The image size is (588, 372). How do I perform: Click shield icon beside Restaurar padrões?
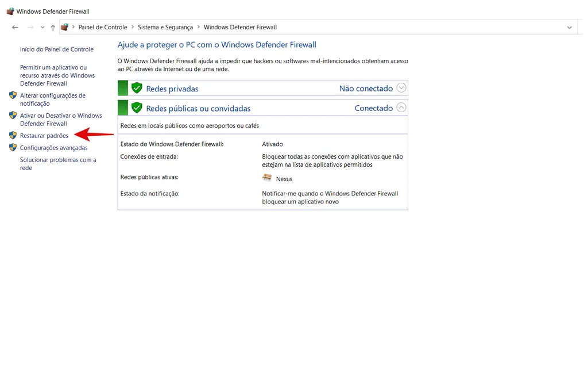pyautogui.click(x=13, y=135)
